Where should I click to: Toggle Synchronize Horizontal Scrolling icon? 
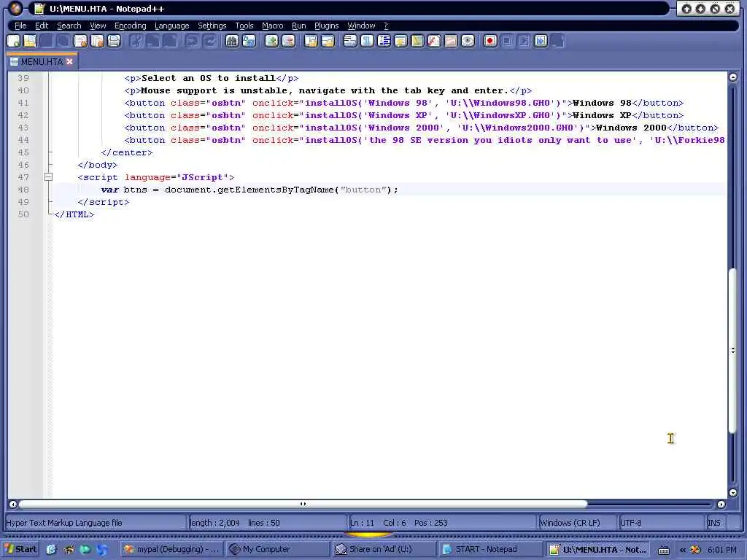328,41
